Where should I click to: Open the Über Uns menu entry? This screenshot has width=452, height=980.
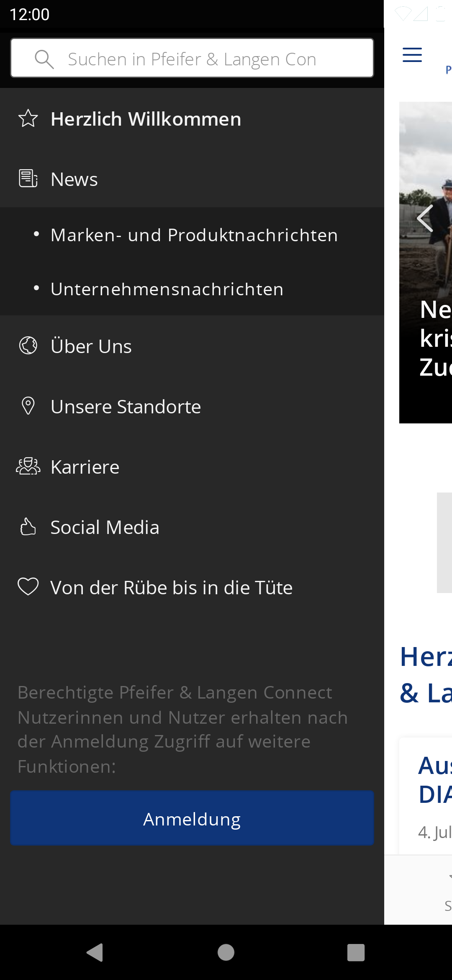192,346
